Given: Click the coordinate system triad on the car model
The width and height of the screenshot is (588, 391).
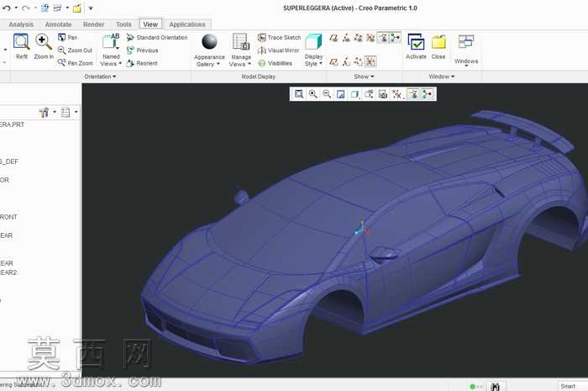Looking at the screenshot, I should coord(361,229).
